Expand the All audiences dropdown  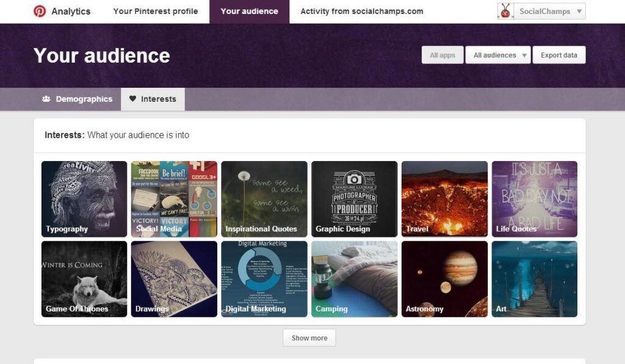(x=498, y=55)
